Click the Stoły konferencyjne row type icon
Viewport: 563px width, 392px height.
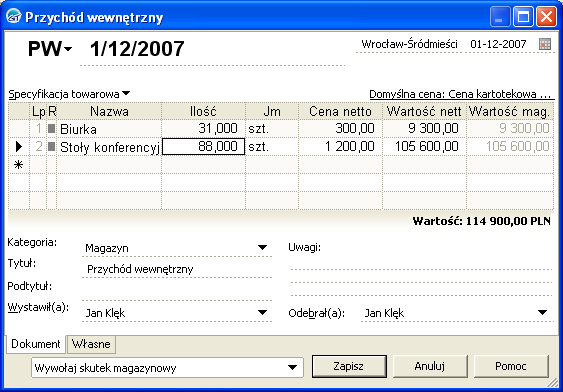point(52,146)
